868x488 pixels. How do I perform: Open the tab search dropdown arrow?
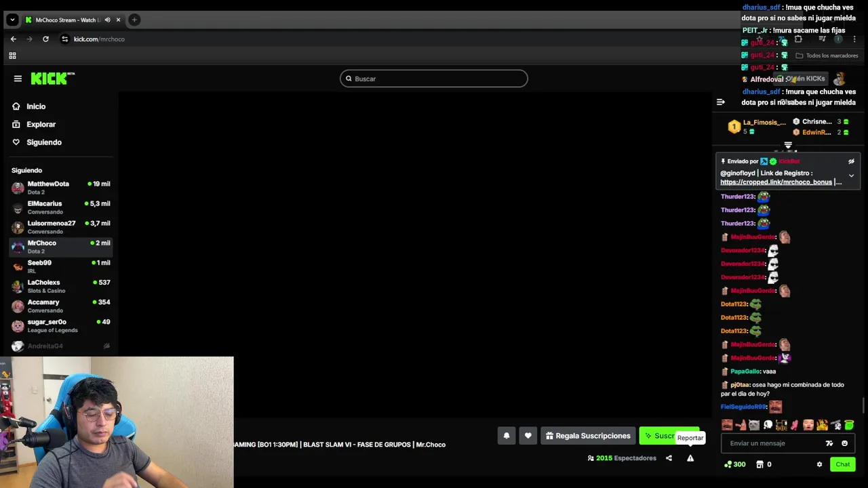pos(12,20)
